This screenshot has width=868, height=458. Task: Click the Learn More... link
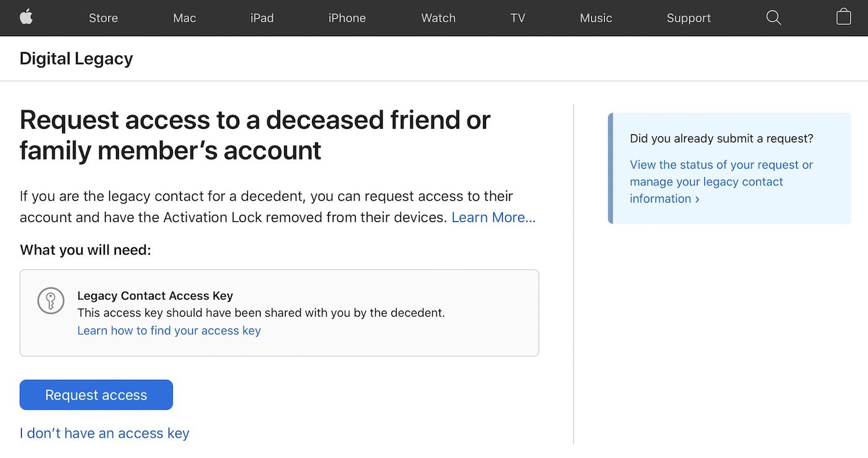click(493, 218)
